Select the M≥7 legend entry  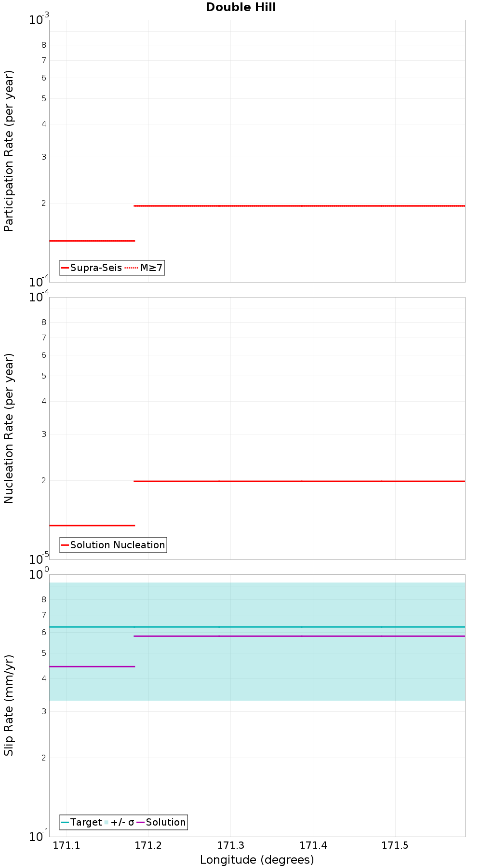point(144,268)
